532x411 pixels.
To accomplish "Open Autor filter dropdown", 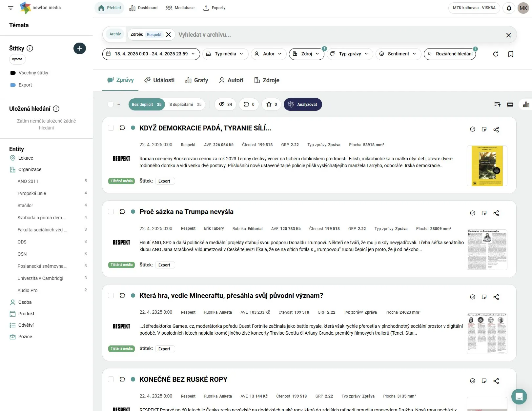I will pyautogui.click(x=269, y=54).
